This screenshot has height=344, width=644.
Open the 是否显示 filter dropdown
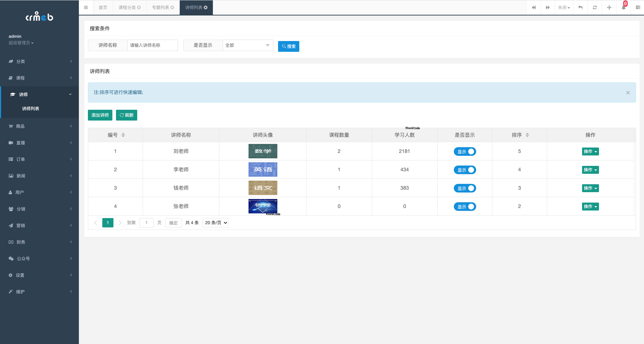click(247, 45)
